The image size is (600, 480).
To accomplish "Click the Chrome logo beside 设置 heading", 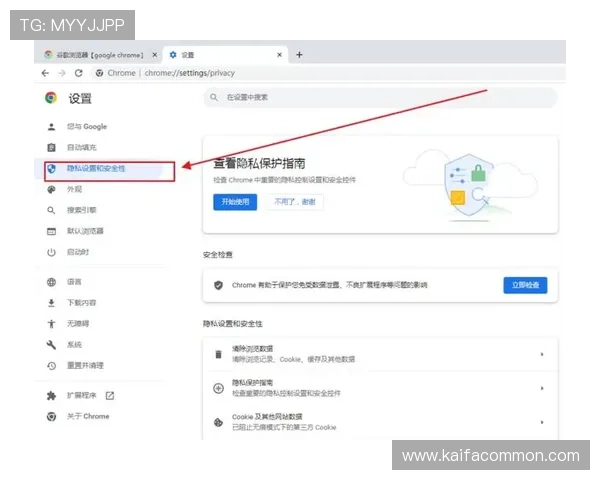I will coord(51,98).
